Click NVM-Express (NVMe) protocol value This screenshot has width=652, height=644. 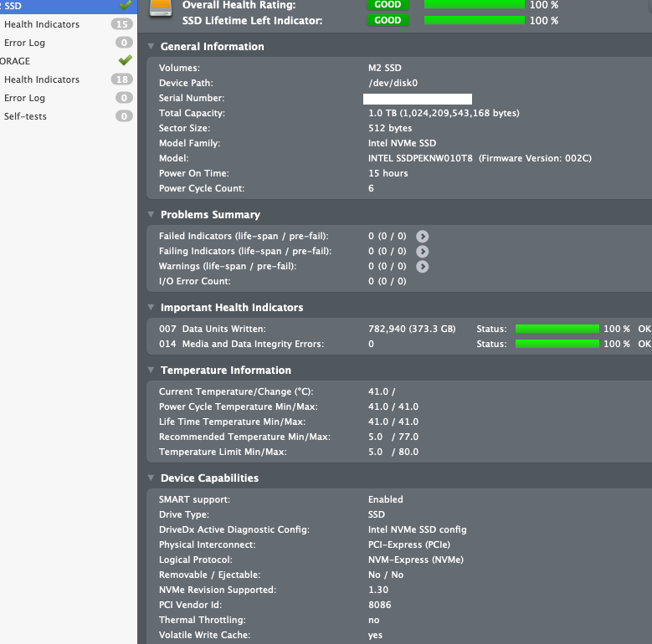pos(416,560)
